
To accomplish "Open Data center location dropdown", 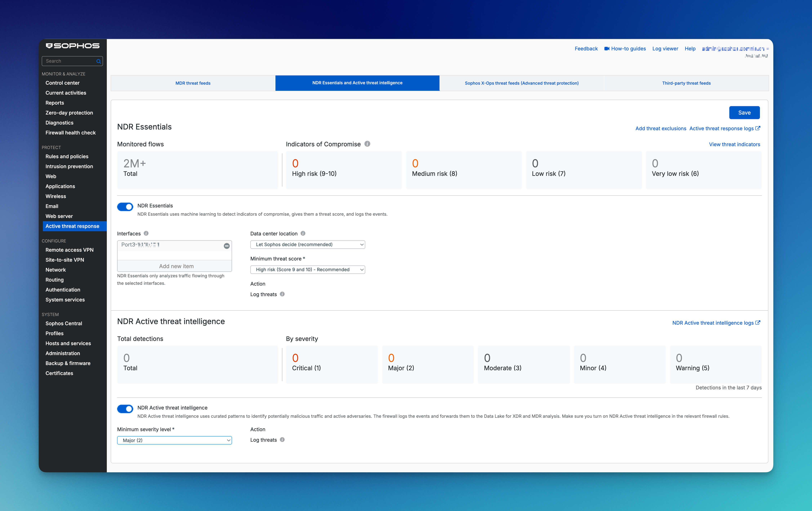I will click(x=308, y=245).
